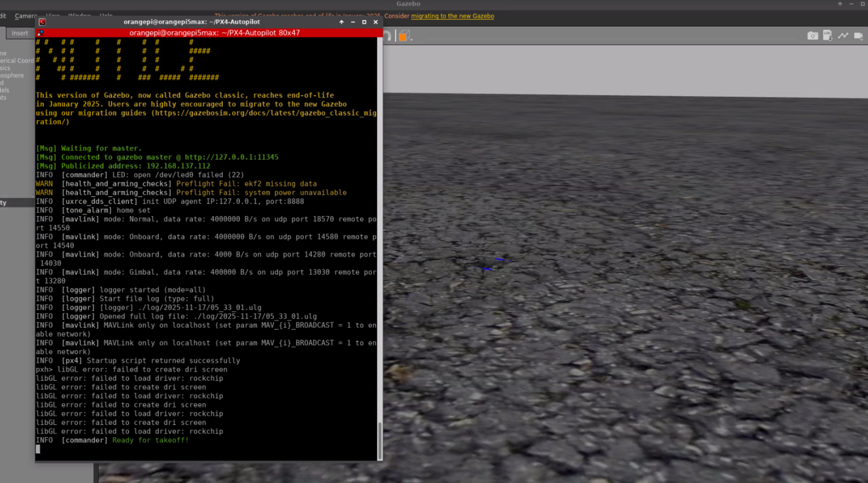Switch to the Insert tab
868x483 pixels.
[20, 33]
